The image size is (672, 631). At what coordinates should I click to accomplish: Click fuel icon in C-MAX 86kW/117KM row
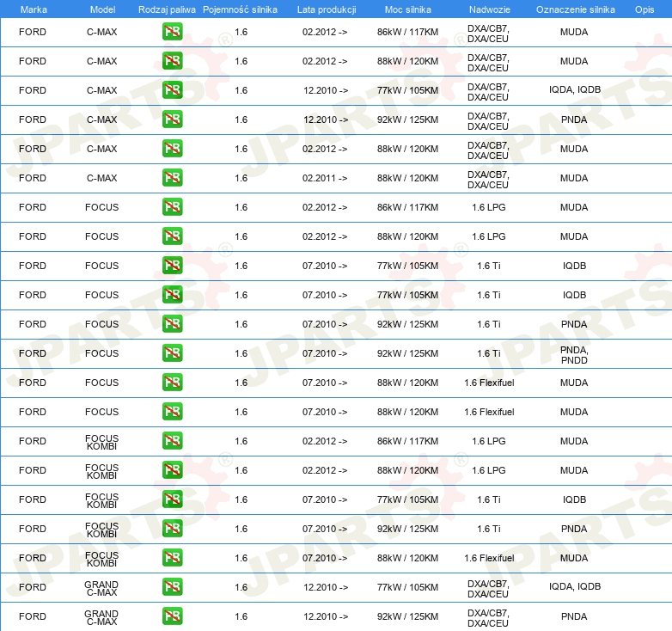tap(172, 32)
